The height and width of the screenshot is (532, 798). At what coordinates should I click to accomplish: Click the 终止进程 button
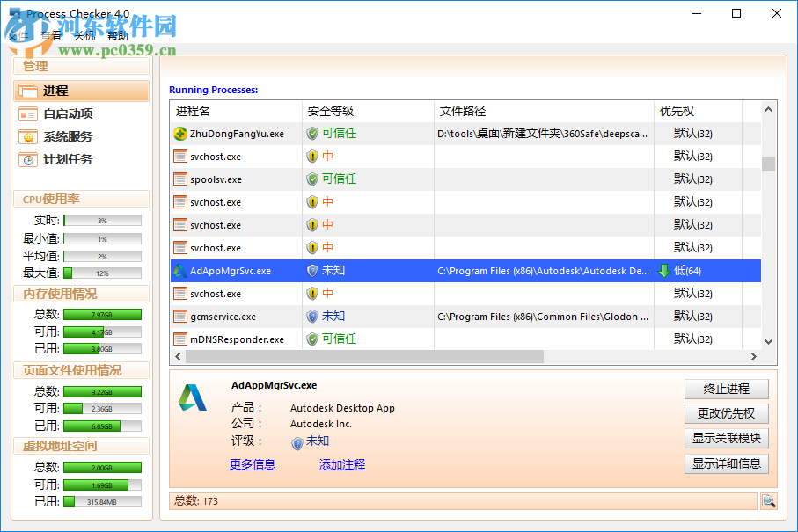[726, 388]
